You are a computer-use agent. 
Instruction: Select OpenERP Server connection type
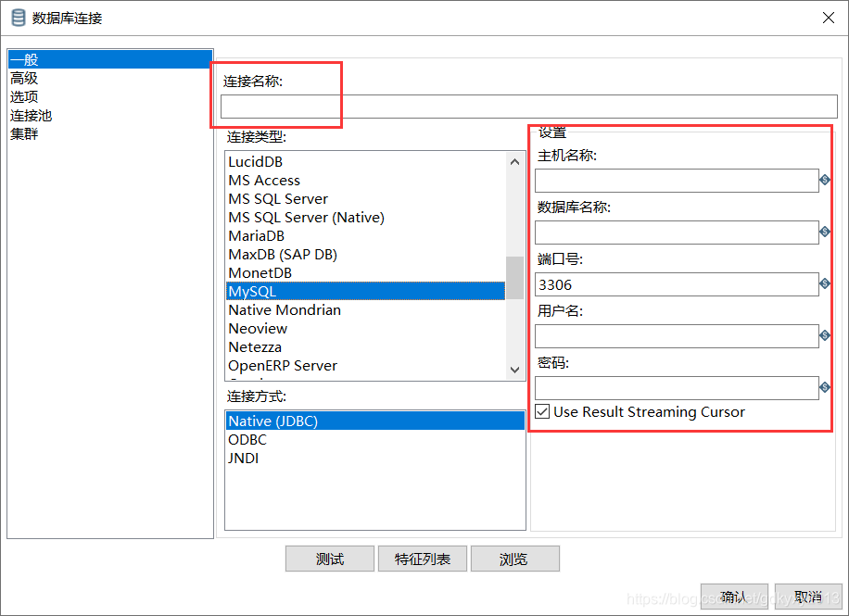[366, 365]
